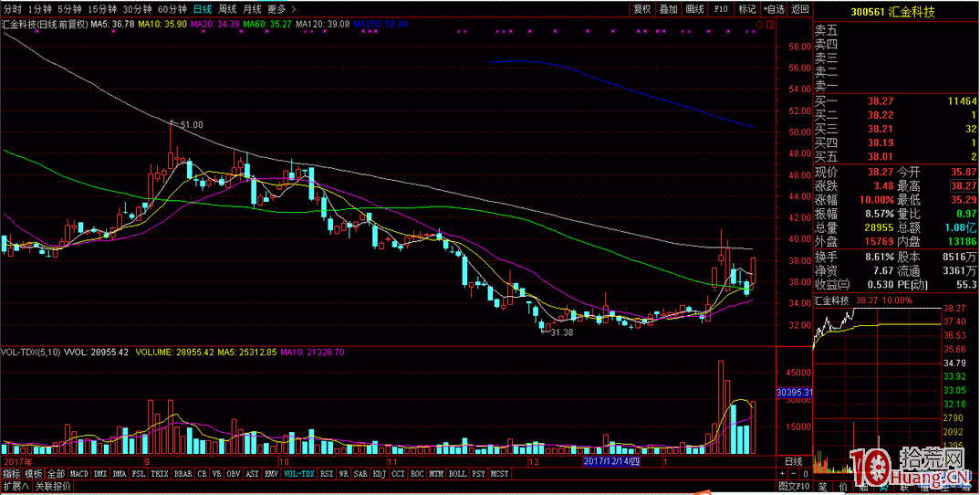The height and width of the screenshot is (495, 980).
Task: Click the red diamond chart icon
Action: pos(760,25)
